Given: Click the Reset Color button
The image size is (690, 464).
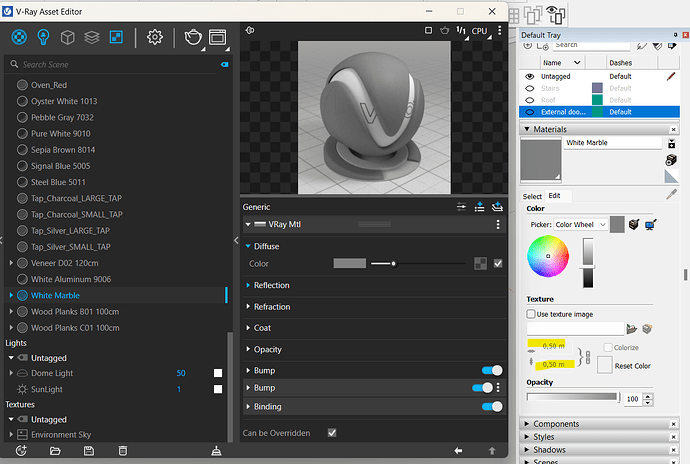Looking at the screenshot, I should (x=630, y=366).
